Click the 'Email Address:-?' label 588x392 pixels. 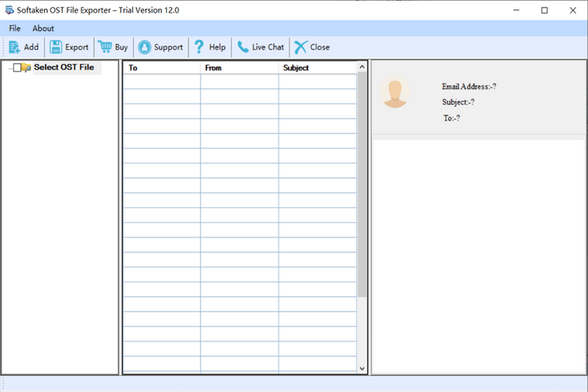coord(469,87)
